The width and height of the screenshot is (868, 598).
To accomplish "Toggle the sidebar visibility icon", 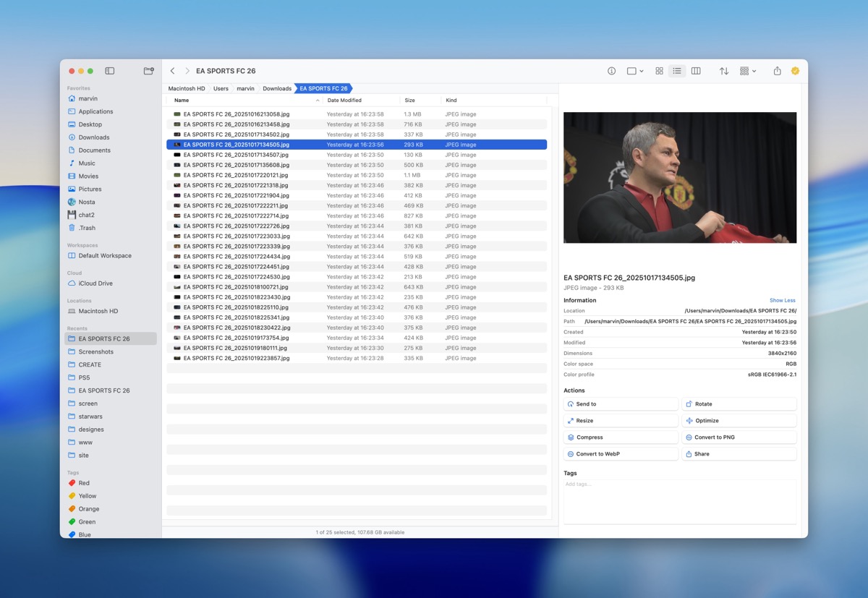I will [110, 71].
